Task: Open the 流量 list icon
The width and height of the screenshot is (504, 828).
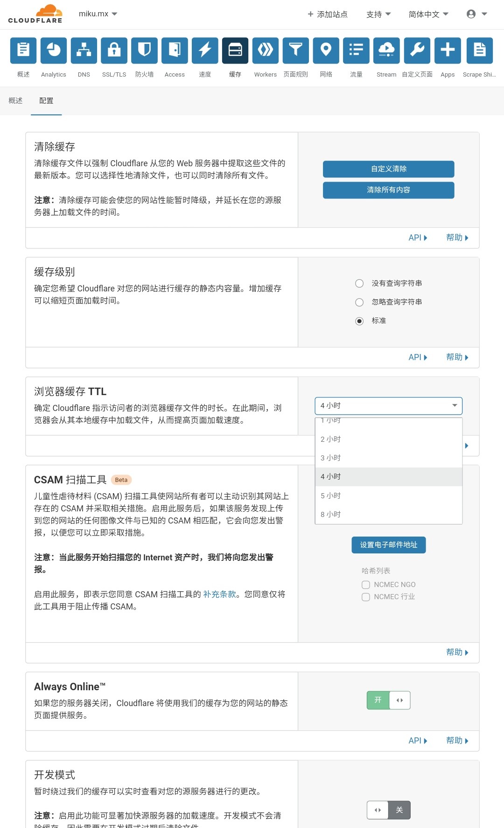Action: coord(357,50)
